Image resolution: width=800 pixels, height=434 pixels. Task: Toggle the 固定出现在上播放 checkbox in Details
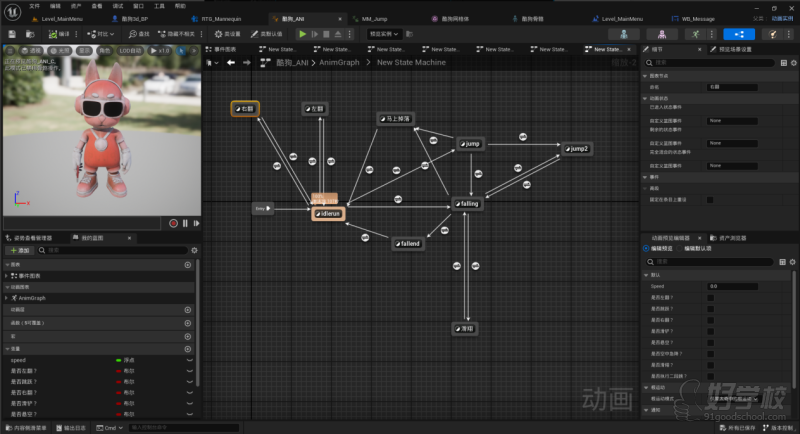[710, 199]
